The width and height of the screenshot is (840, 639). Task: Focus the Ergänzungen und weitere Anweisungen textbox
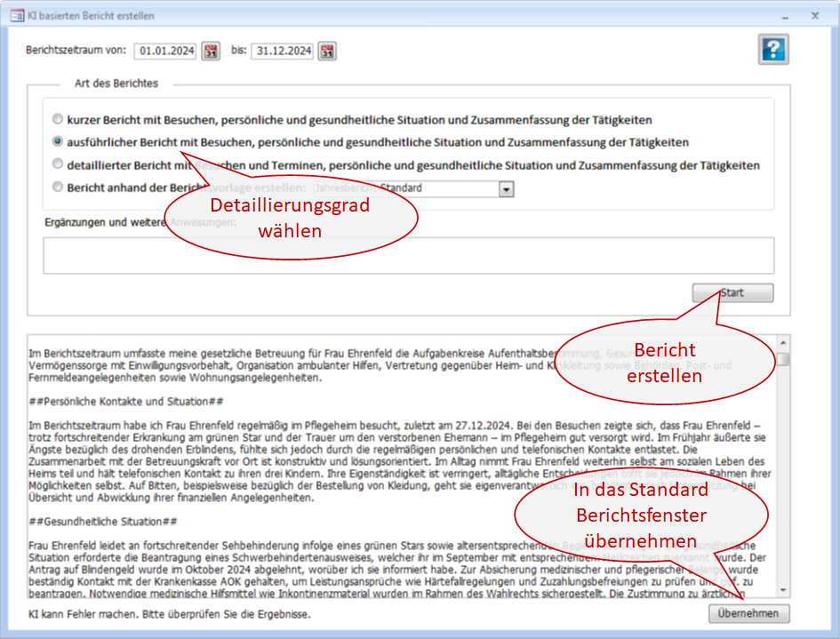[408, 255]
